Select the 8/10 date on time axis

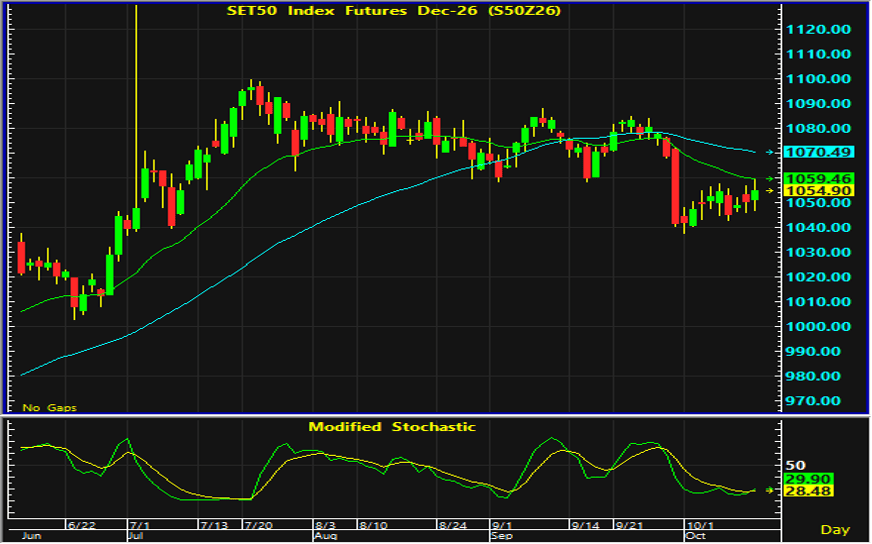pos(373,526)
